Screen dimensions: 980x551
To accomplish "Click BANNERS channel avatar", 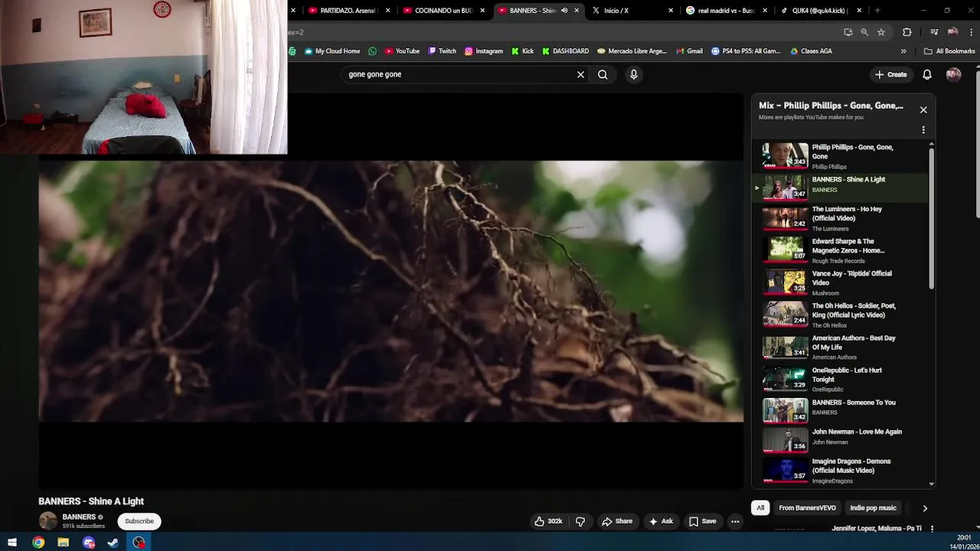I will pos(47,521).
